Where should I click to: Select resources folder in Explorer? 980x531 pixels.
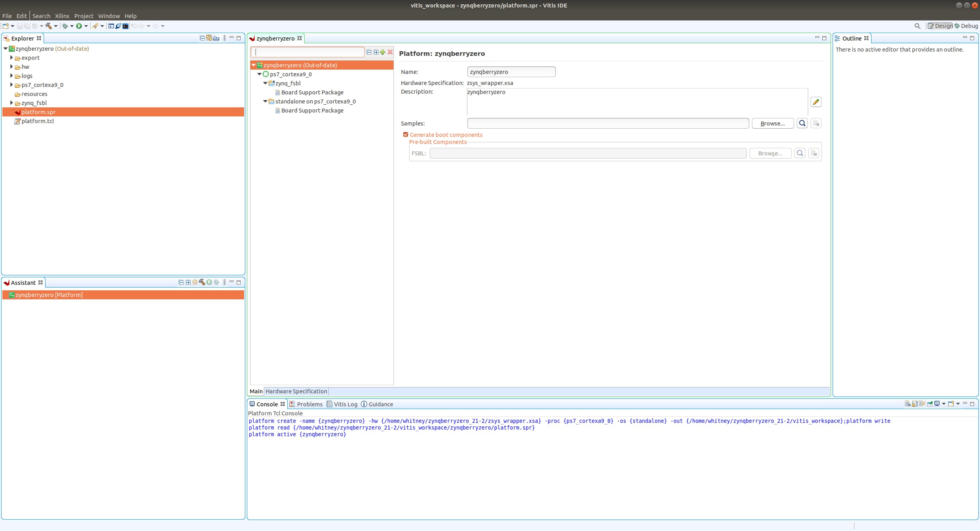point(34,94)
